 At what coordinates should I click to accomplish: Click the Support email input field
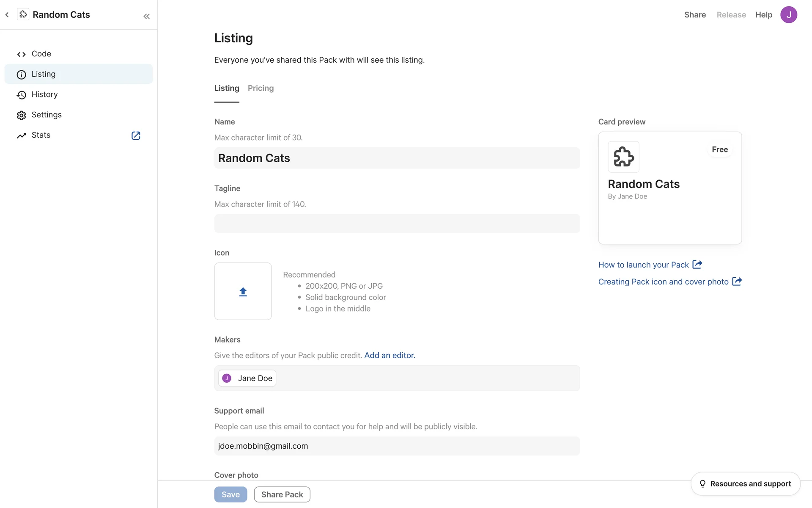coord(397,446)
